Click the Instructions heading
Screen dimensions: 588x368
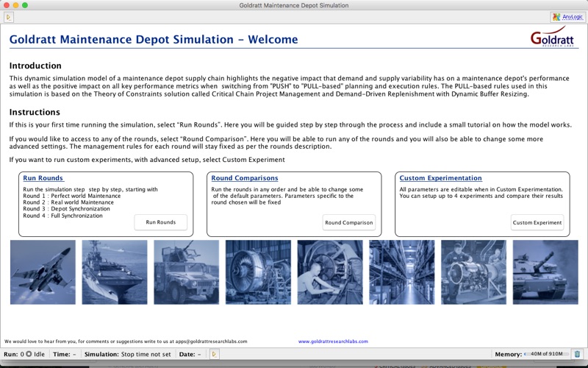click(35, 113)
